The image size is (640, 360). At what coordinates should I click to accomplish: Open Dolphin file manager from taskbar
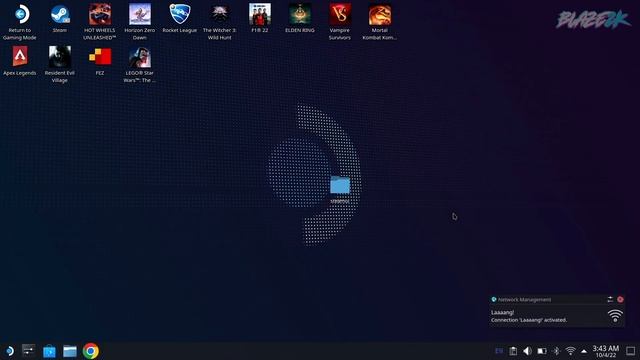(x=70, y=351)
